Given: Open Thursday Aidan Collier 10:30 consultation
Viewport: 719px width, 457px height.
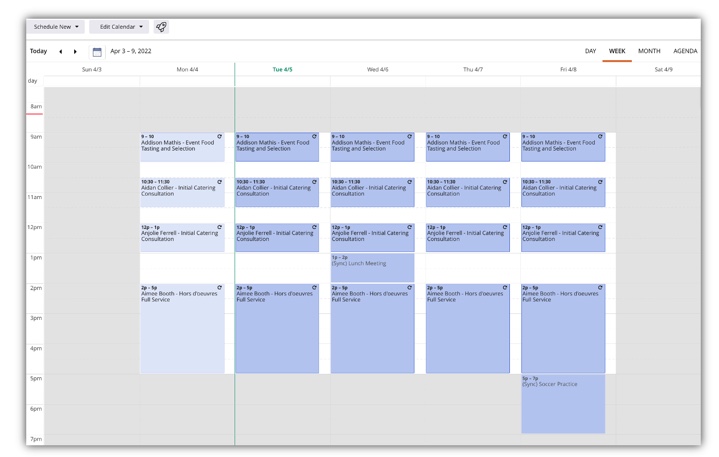Looking at the screenshot, I should tap(468, 193).
